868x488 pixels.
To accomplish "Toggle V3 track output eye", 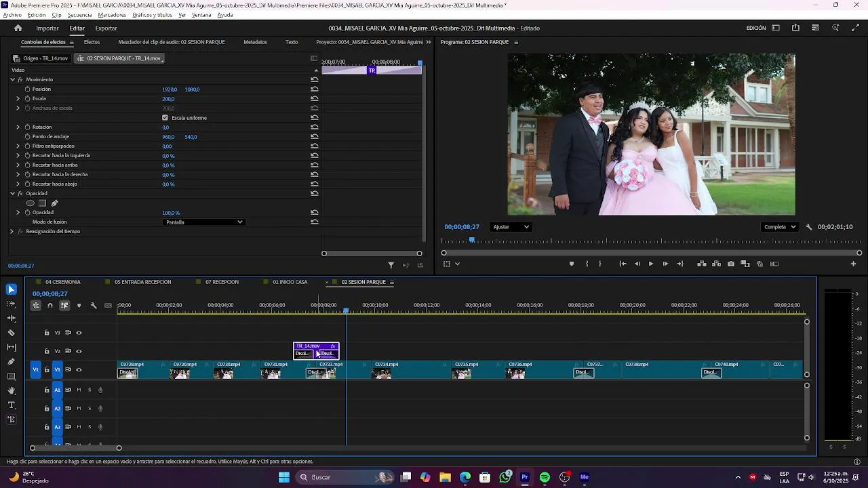I will [x=79, y=333].
